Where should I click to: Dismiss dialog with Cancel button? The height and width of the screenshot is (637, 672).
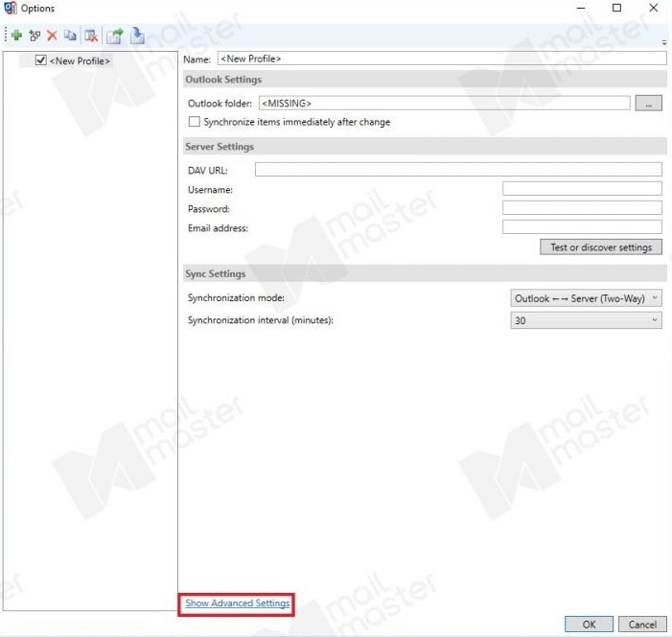pyautogui.click(x=642, y=625)
